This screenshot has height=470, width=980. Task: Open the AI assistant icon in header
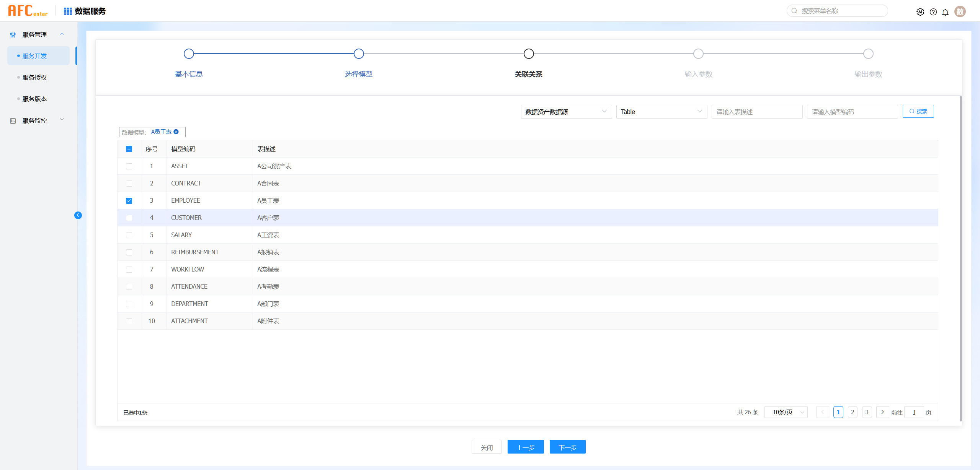tap(920, 12)
